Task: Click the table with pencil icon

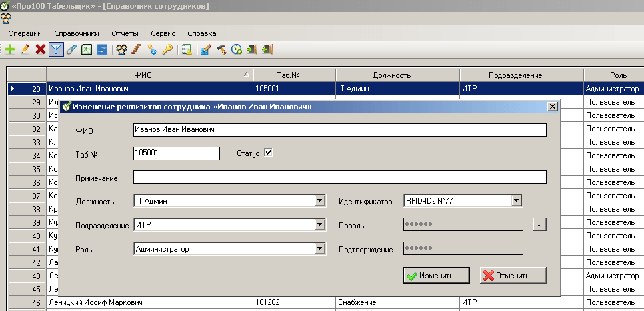Action: [206, 50]
